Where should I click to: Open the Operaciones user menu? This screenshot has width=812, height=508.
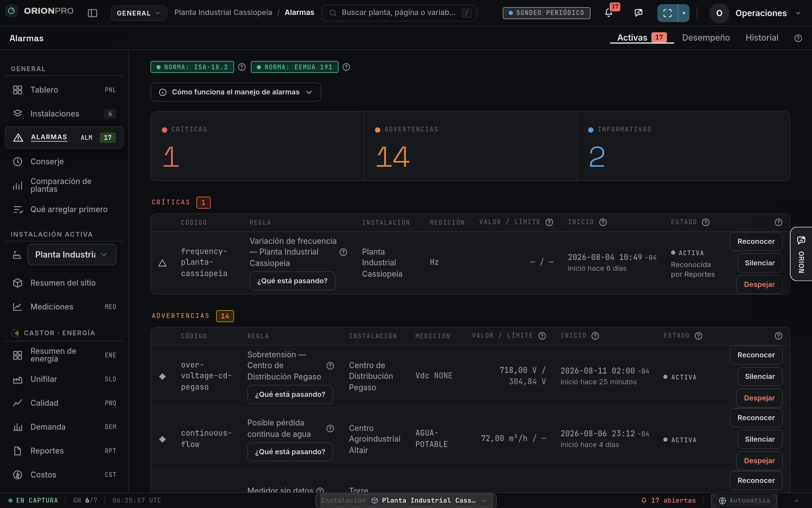coord(756,13)
